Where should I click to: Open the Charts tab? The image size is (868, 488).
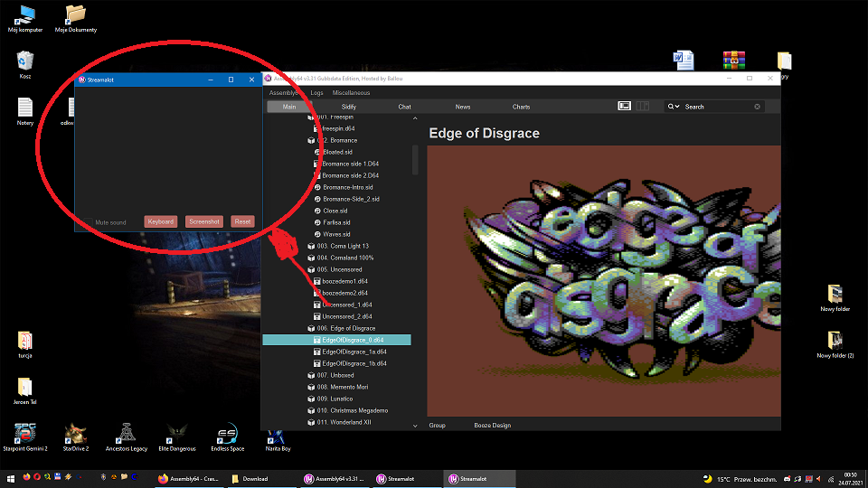[x=521, y=107]
